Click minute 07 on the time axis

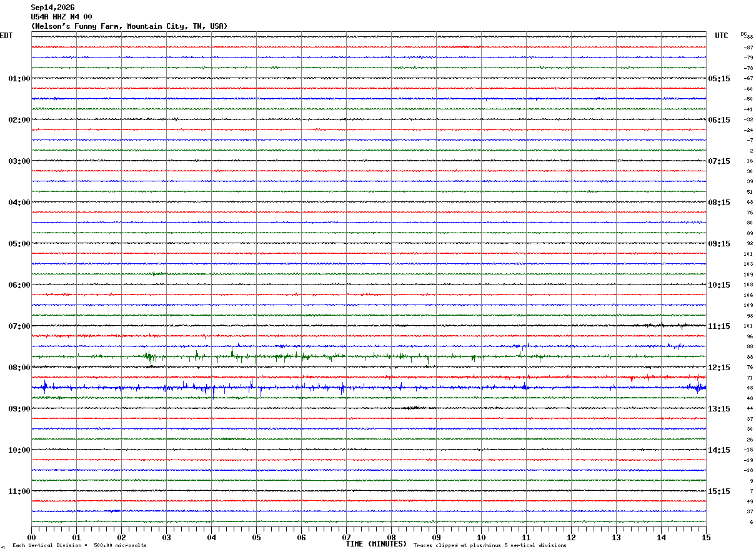point(346,537)
